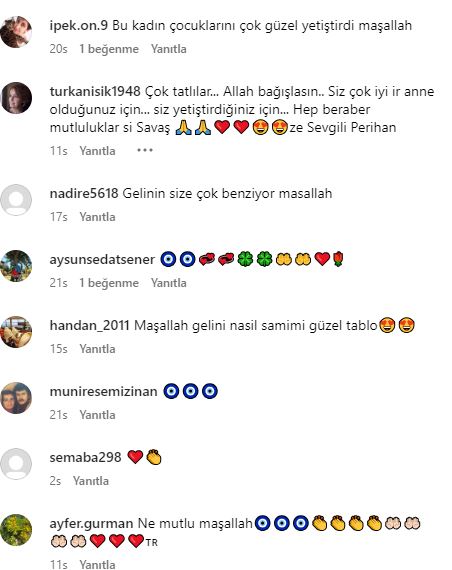Viewport: 452px width, 570px height.
Task: Open handan_2011 profile photo
Action: click(x=16, y=332)
